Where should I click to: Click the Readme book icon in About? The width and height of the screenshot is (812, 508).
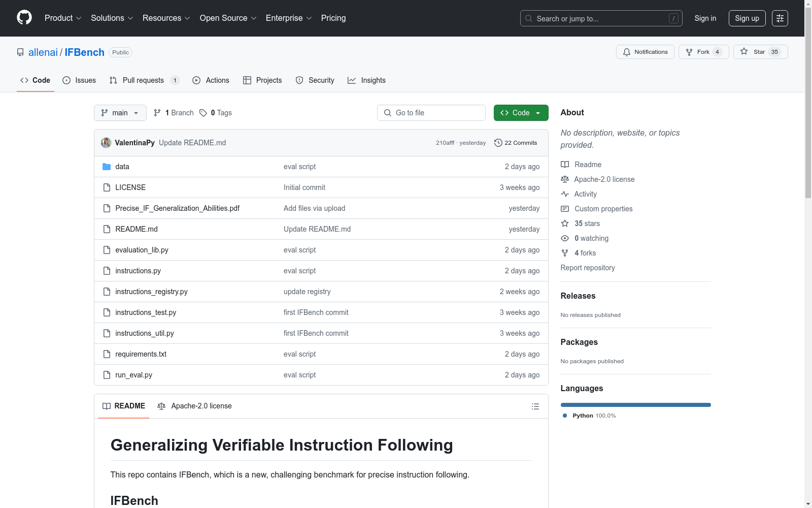565,165
